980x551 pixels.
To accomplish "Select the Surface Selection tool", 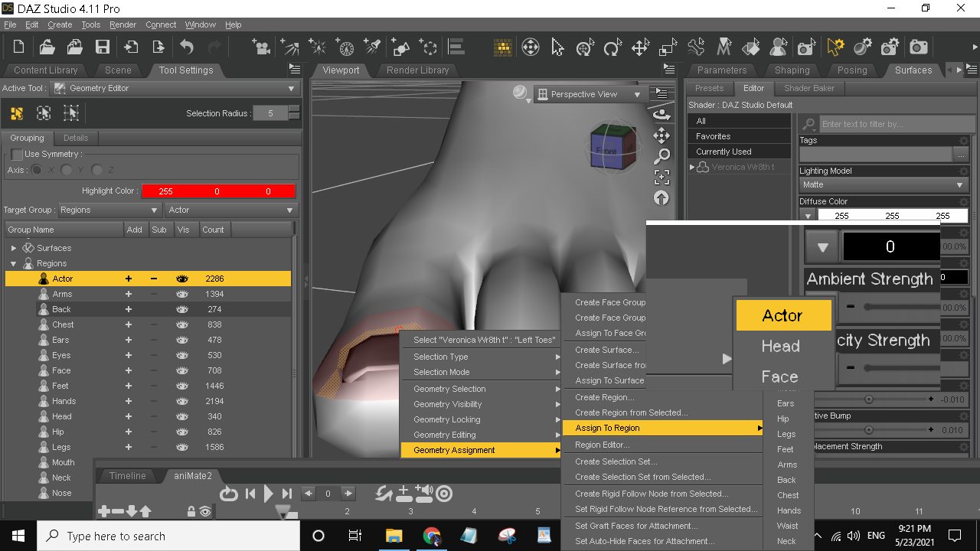I will click(x=751, y=47).
